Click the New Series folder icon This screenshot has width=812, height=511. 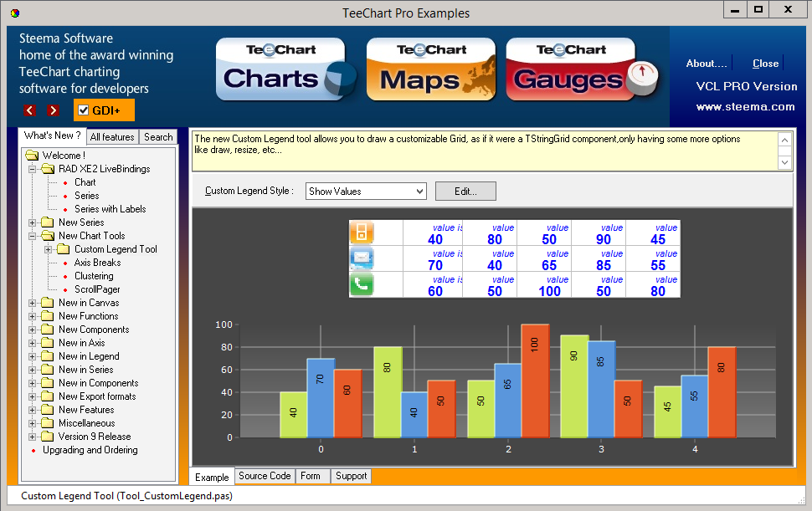[48, 222]
